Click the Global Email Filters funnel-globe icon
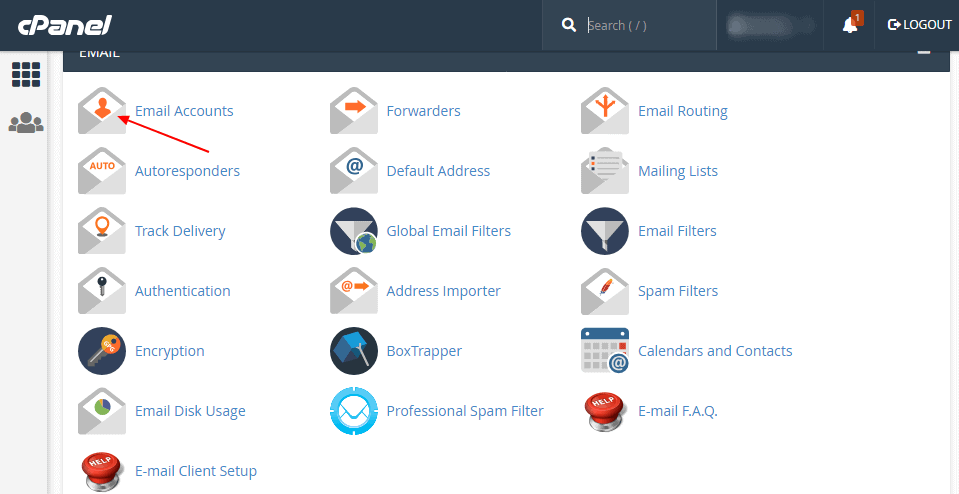The height and width of the screenshot is (494, 959). (354, 230)
